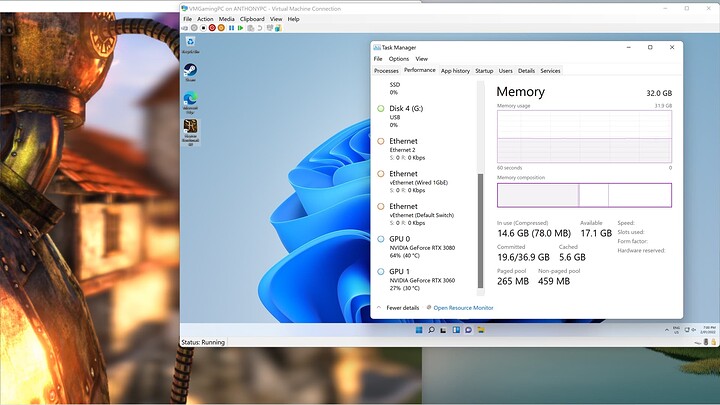Open View menu in VM Connection window

point(276,19)
